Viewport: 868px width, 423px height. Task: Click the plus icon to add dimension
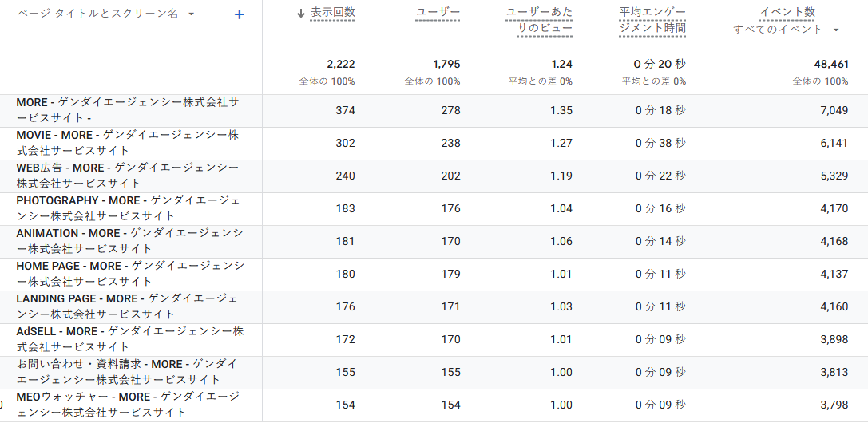(240, 14)
